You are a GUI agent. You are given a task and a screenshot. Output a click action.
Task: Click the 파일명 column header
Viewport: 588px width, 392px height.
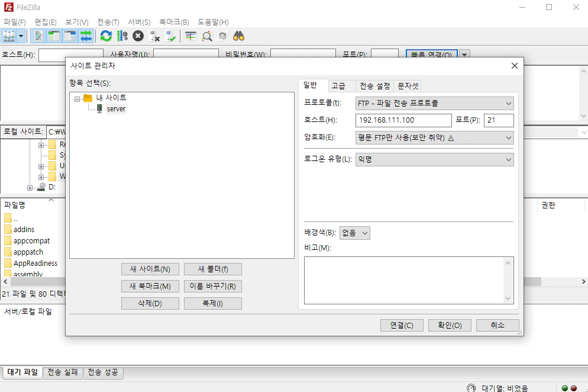34,205
